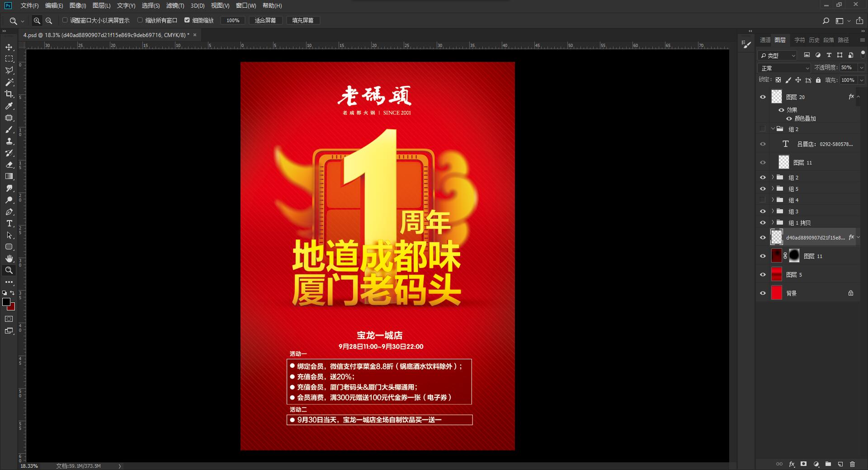This screenshot has height=470, width=868.
Task: Hide the 颜色叠加 effect
Action: (x=789, y=118)
